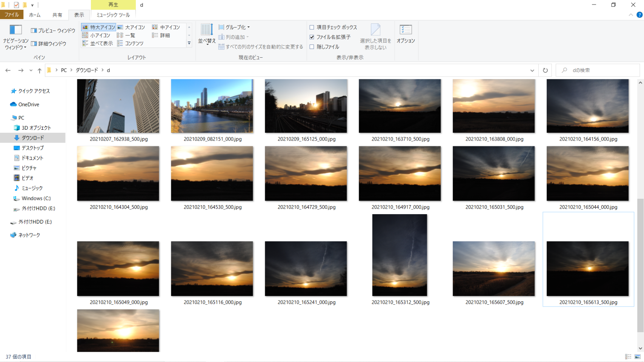This screenshot has width=644, height=362.
Task: Toggle the Preview pane (プレビュー ウィンドウ) button
Action: (x=53, y=31)
